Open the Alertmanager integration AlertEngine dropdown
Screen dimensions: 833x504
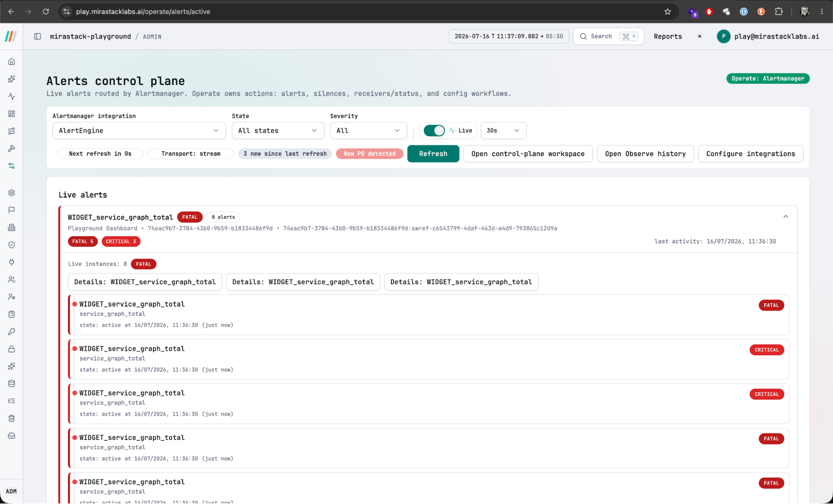139,130
